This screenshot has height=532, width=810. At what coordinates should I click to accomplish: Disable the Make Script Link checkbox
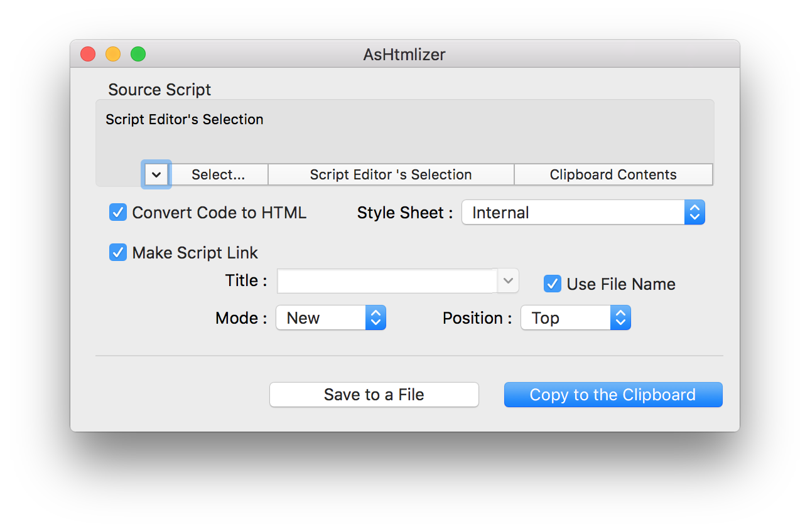(x=118, y=252)
